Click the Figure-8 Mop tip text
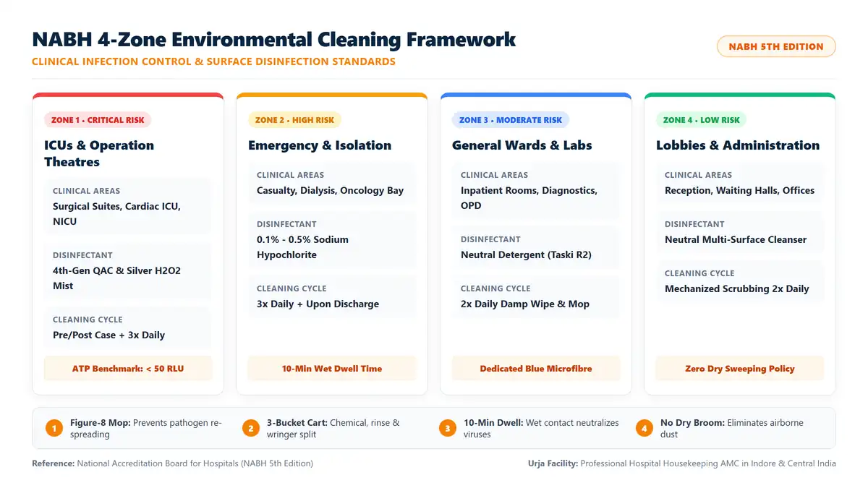 [146, 429]
